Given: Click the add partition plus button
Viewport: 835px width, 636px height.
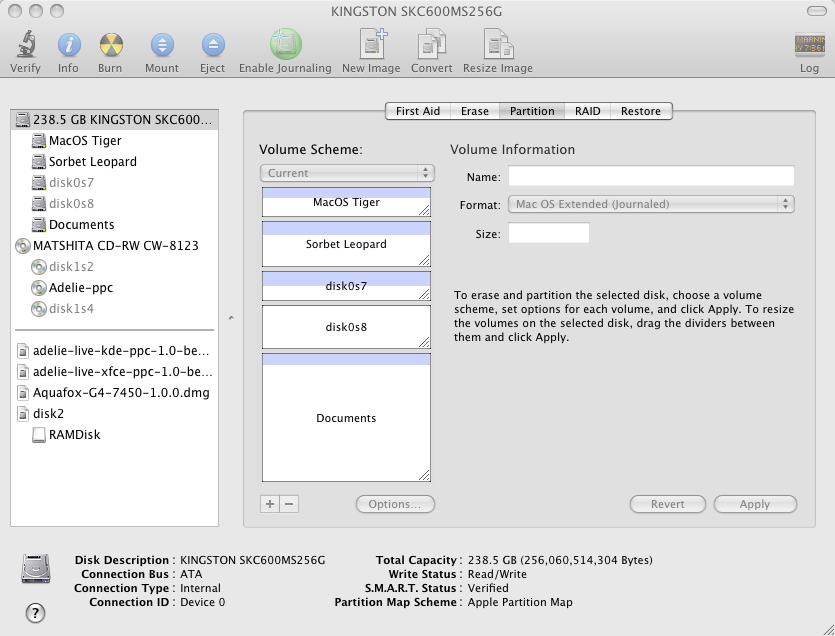Looking at the screenshot, I should pyautogui.click(x=270, y=504).
